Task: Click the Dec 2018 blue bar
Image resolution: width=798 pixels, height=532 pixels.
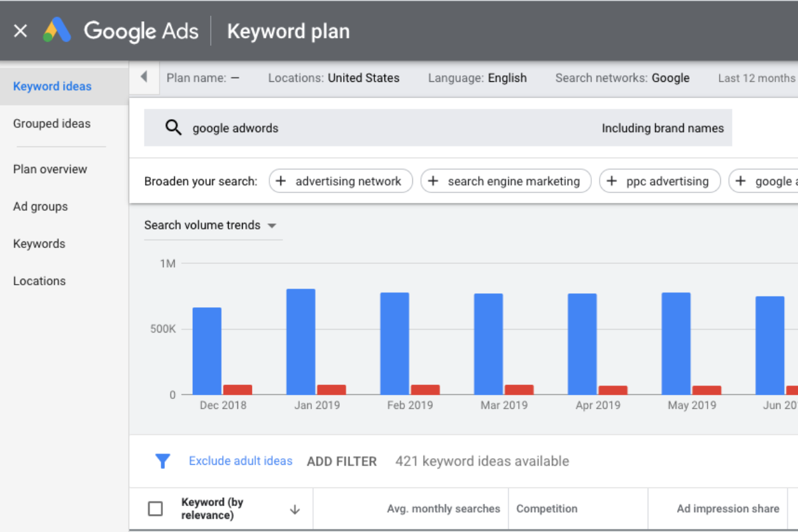Action: (207, 351)
